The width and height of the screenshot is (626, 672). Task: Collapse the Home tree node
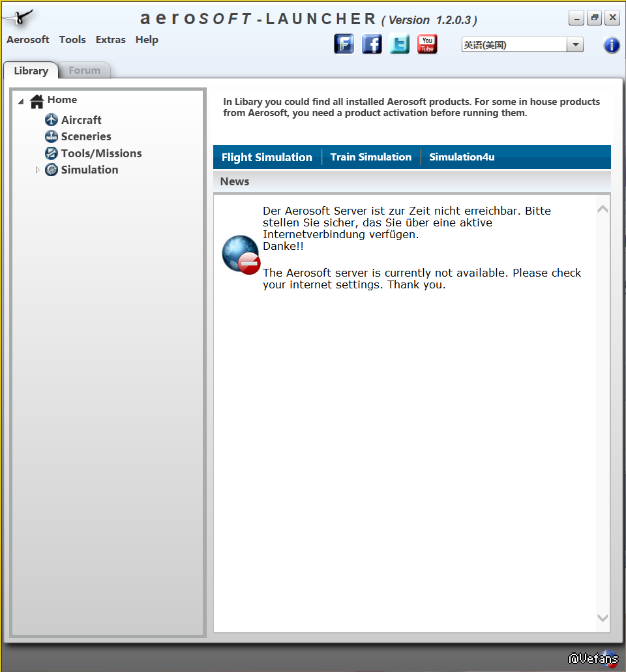[21, 102]
